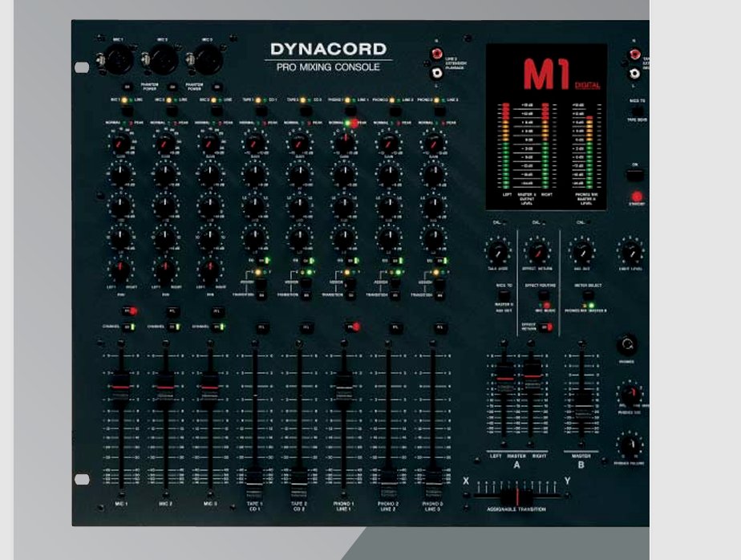Click the PHONO 2 / LINE 2 gain knob
741x560 pixels.
tap(389, 142)
